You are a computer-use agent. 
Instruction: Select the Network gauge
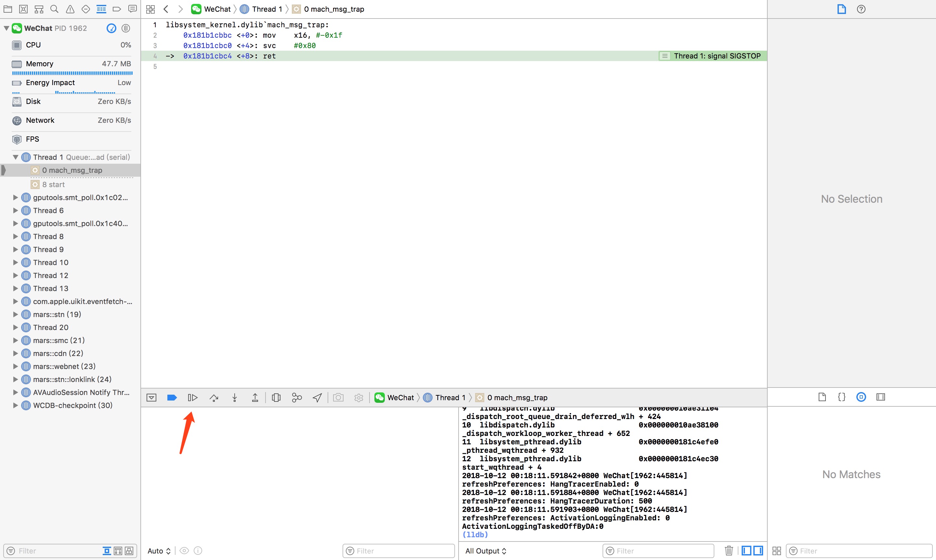(71, 121)
